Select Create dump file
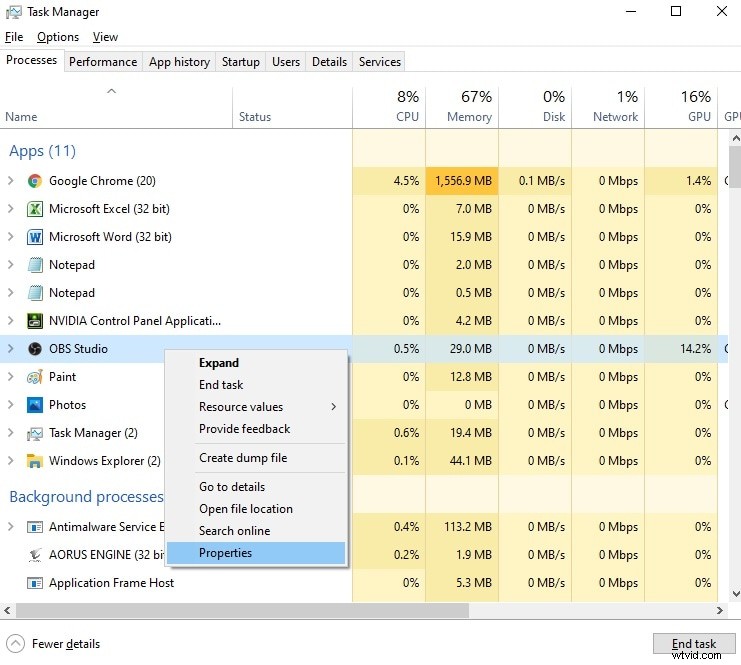This screenshot has height=665, width=741. [256, 458]
